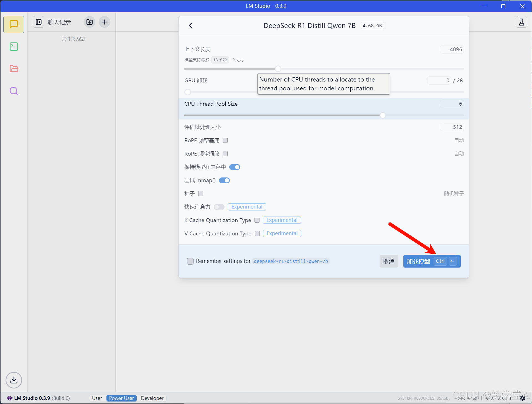532x404 pixels.
Task: Collapse the chat history side panel
Action: click(39, 22)
